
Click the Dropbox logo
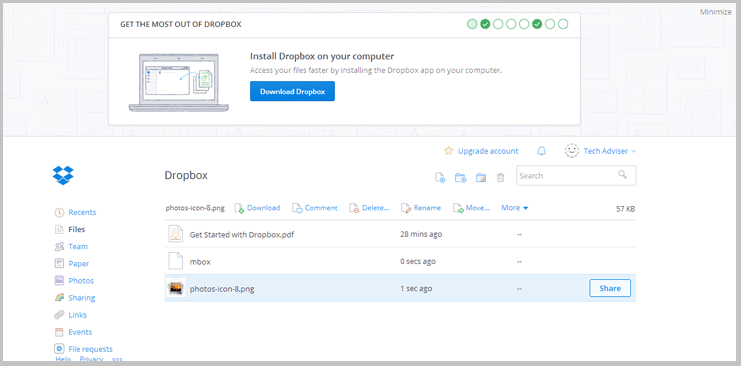click(63, 175)
